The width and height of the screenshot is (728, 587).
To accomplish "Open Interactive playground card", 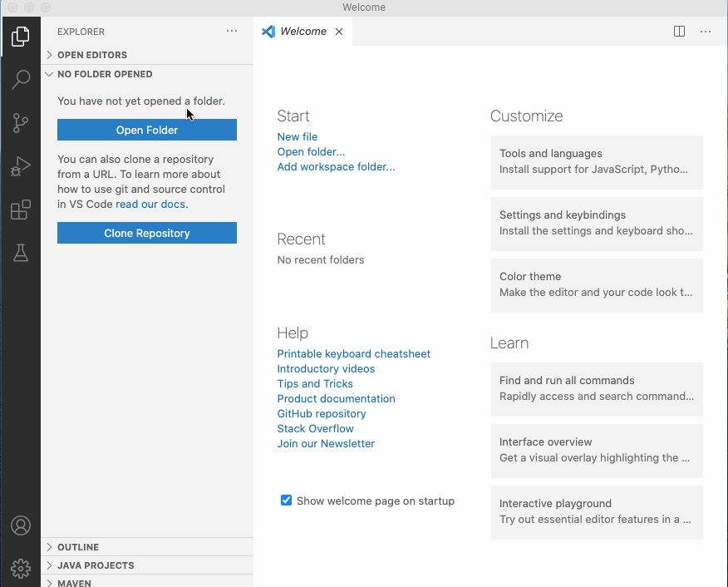I will tap(597, 512).
